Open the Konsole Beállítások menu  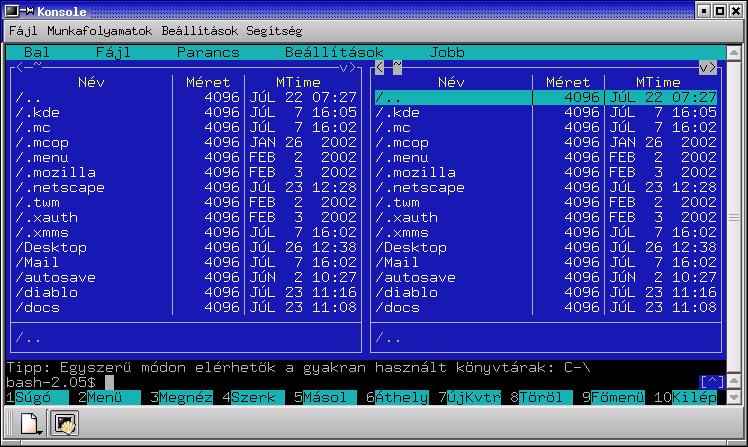200,31
